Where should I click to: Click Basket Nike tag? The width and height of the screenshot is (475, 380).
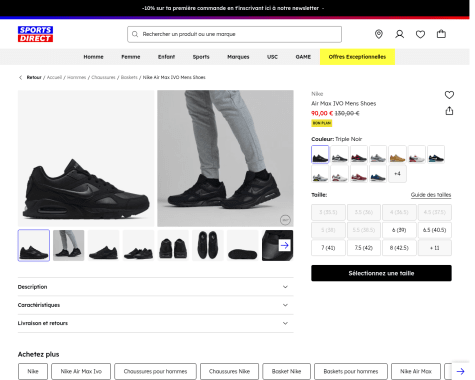[286, 371]
